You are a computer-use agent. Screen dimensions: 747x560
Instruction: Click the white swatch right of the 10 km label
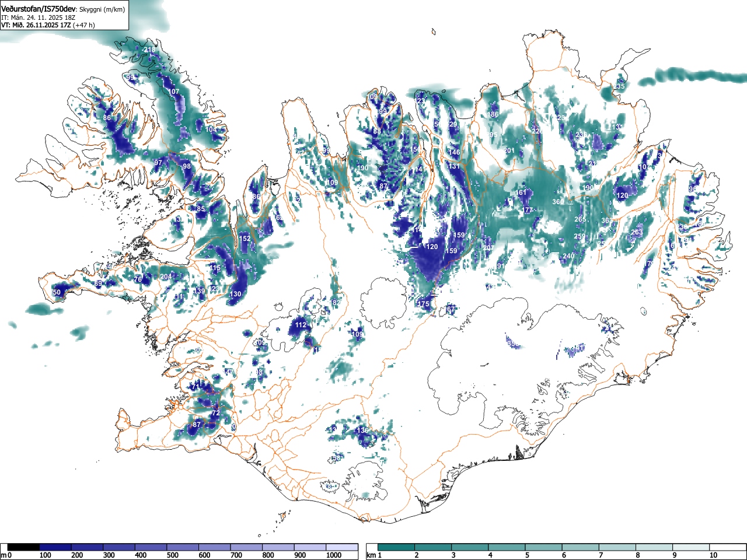click(728, 547)
